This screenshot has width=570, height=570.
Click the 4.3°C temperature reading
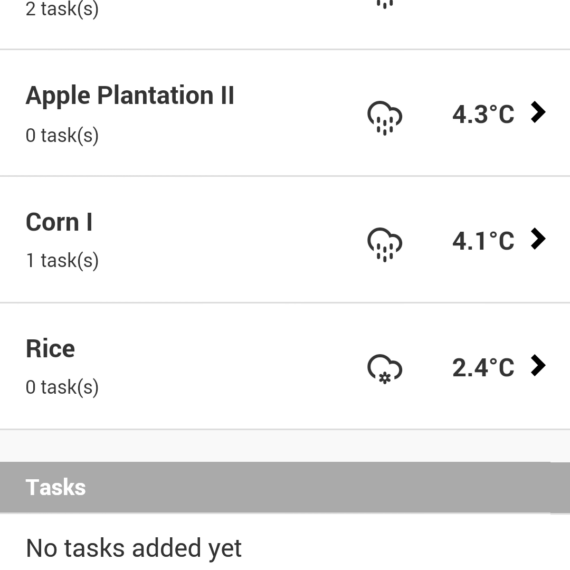(x=483, y=115)
